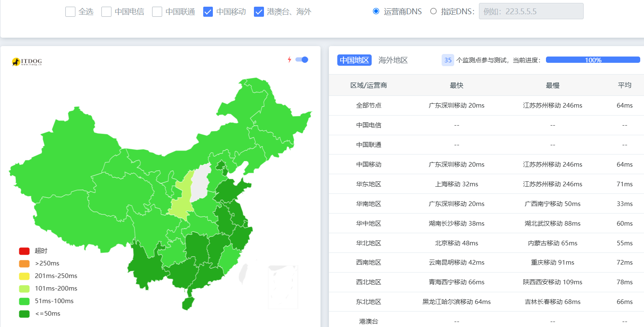Click the 中国联通 table row label

(369, 145)
